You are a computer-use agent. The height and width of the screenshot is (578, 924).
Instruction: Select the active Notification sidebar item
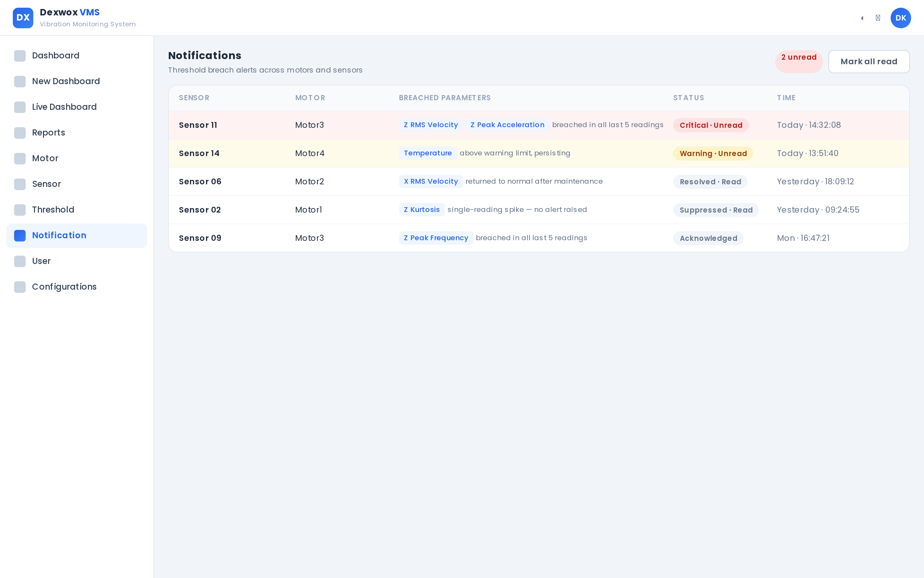pyautogui.click(x=77, y=235)
